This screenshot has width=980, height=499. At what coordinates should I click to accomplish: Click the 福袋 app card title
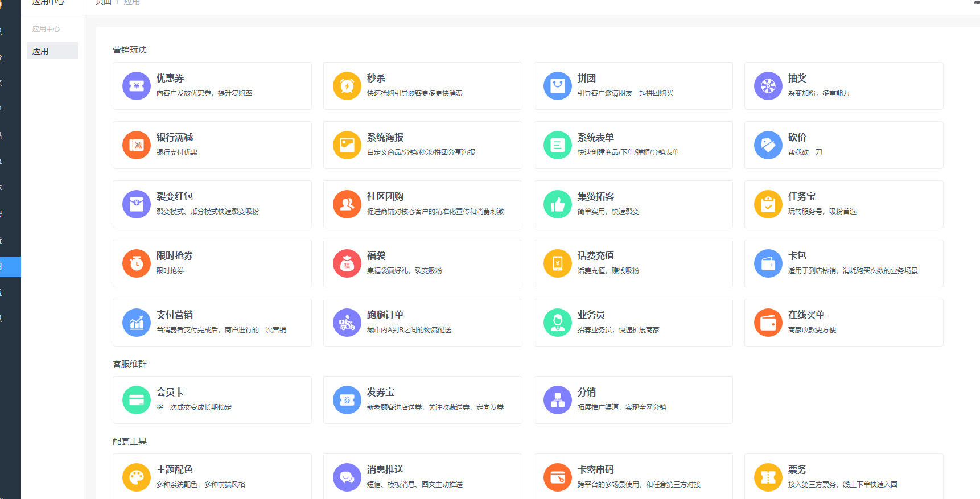pyautogui.click(x=376, y=255)
